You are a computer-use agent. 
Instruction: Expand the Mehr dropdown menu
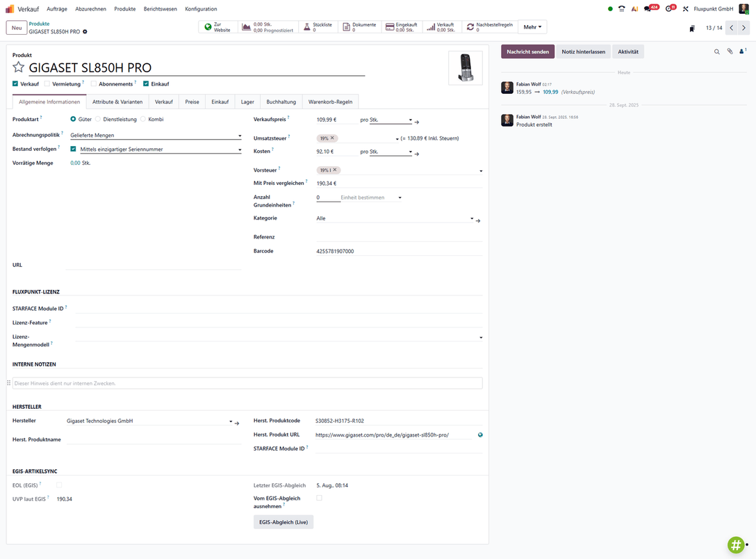tap(532, 27)
